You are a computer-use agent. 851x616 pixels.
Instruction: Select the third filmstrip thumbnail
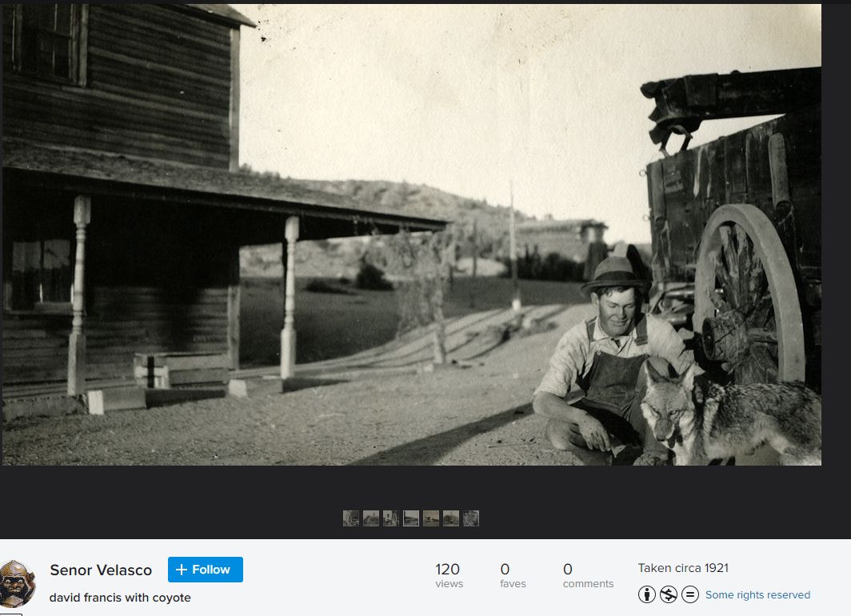pos(391,518)
